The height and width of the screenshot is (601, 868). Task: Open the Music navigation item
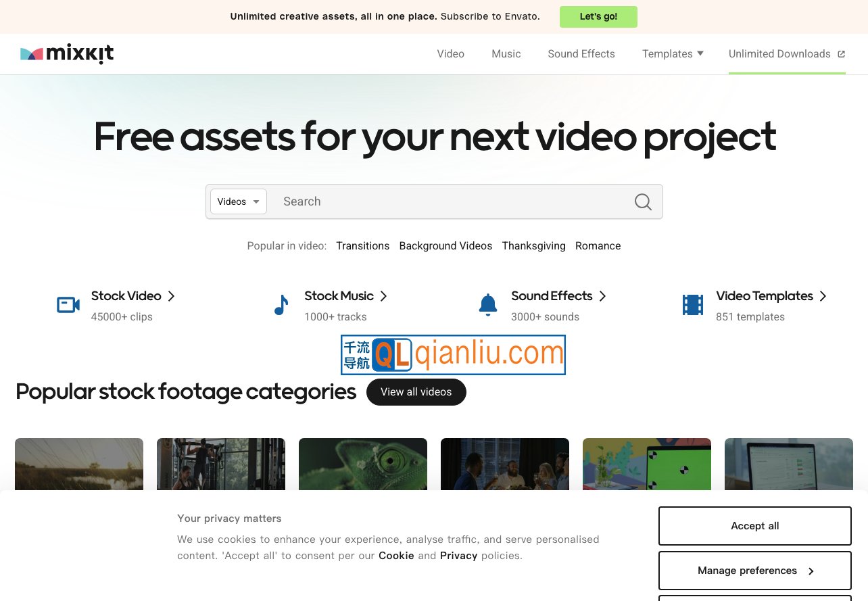point(506,54)
